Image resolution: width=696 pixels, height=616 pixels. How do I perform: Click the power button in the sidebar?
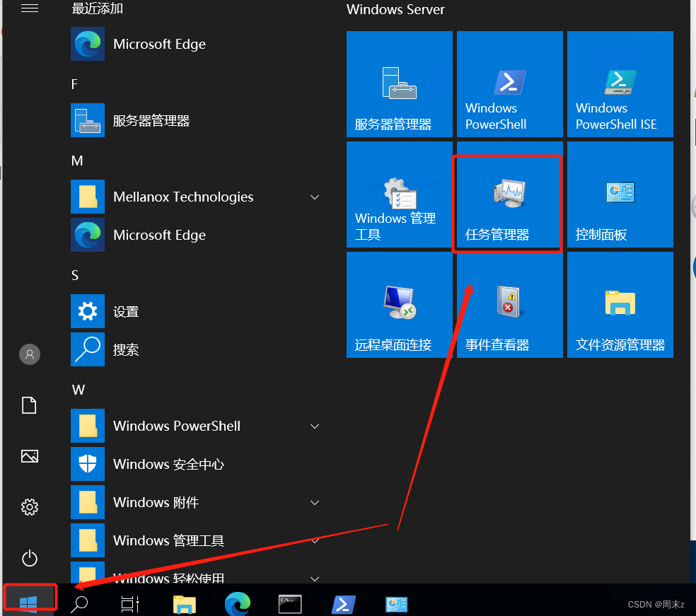point(30,558)
